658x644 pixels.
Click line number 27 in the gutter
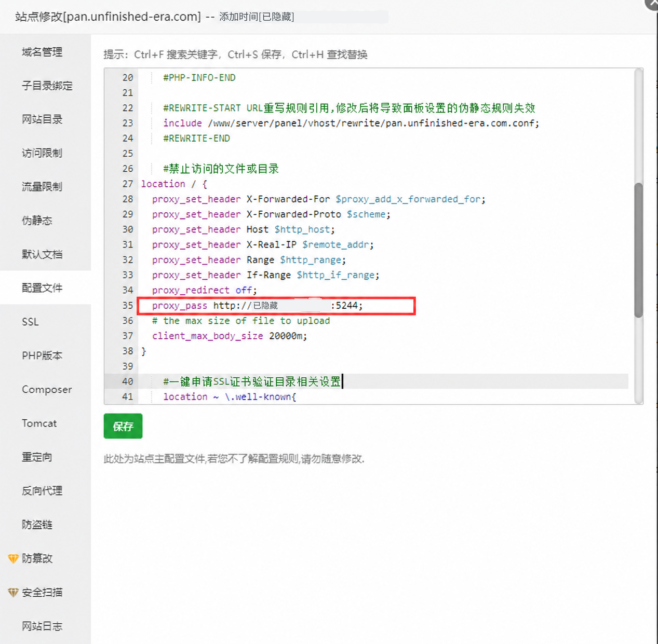pyautogui.click(x=128, y=184)
